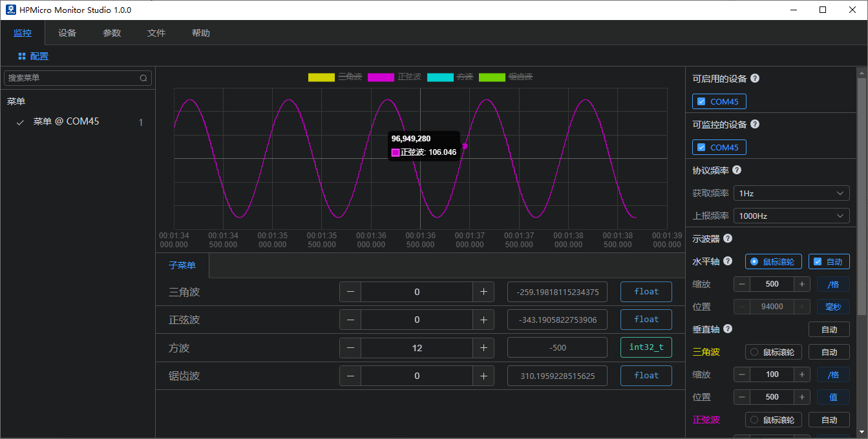Increase 方波 value with plus button
The height and width of the screenshot is (439, 868).
pyautogui.click(x=483, y=348)
